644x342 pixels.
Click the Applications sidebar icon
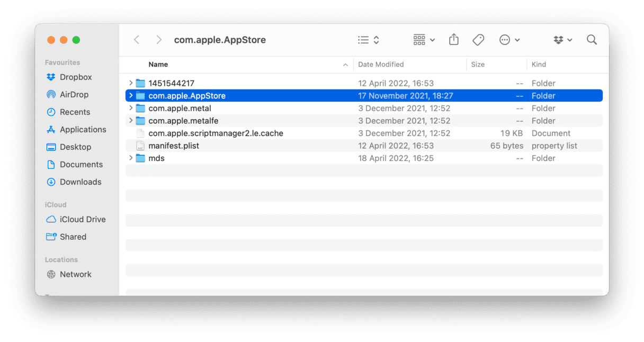point(51,130)
